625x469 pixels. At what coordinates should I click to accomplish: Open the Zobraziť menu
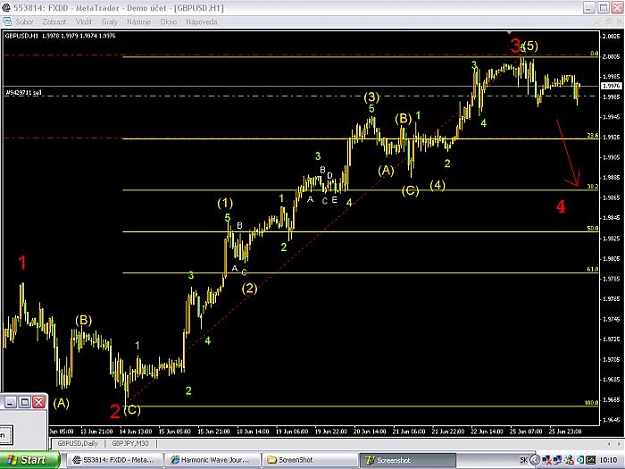click(54, 22)
